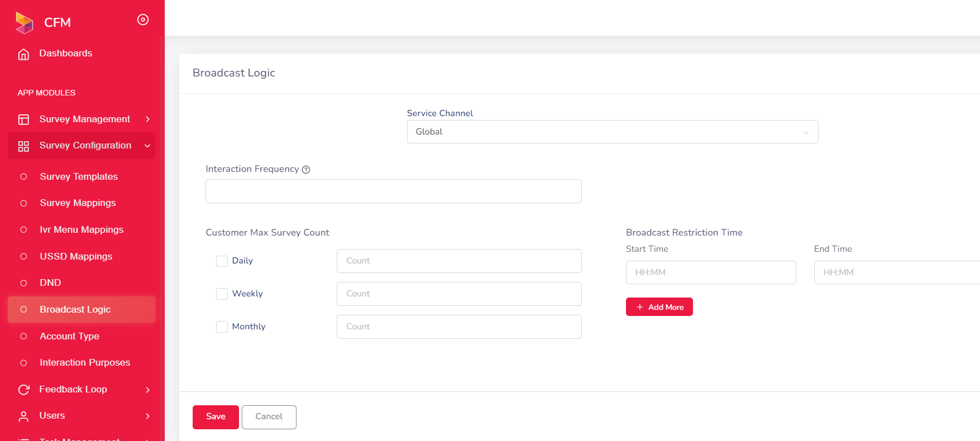Toggle the sidebar pin circle icon
This screenshot has width=980, height=441.
coord(143,20)
